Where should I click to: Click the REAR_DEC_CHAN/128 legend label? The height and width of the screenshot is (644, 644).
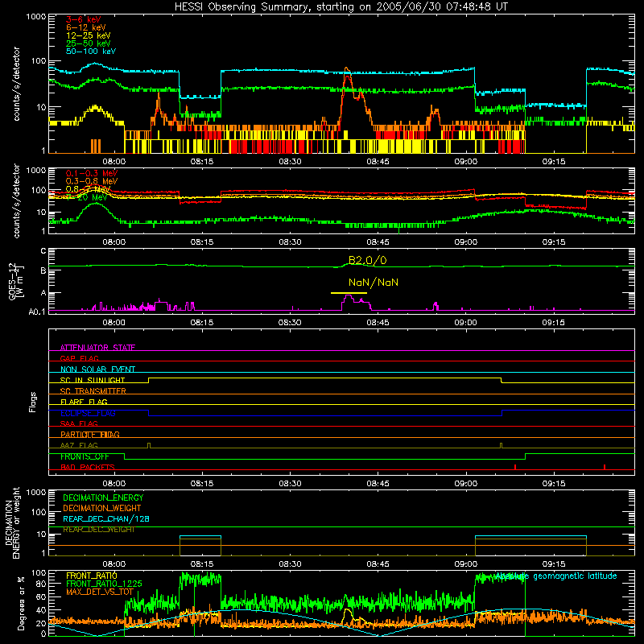tap(106, 519)
